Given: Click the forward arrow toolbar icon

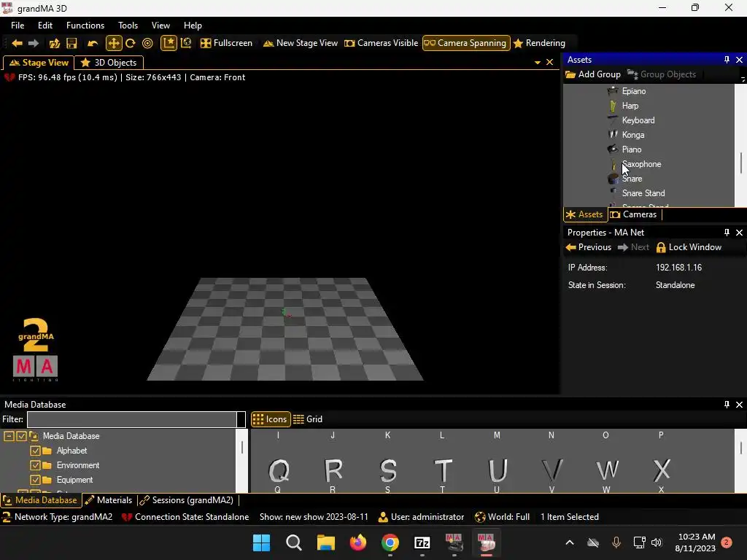Looking at the screenshot, I should coord(34,43).
